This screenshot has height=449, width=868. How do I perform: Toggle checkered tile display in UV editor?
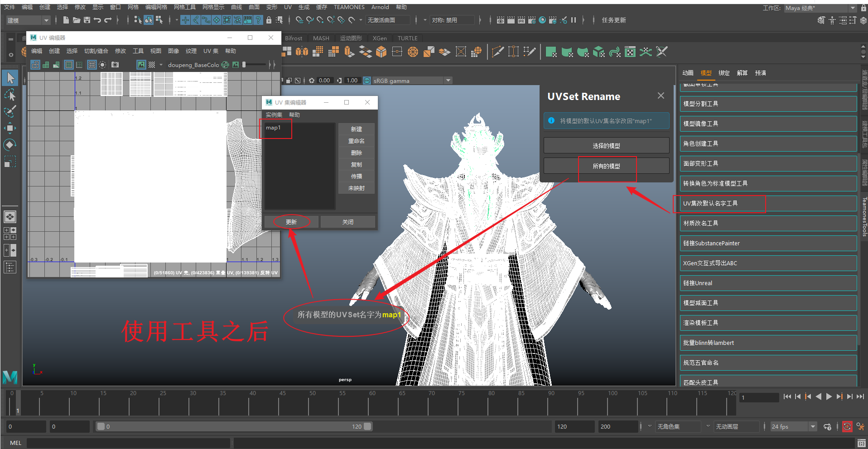(x=152, y=65)
